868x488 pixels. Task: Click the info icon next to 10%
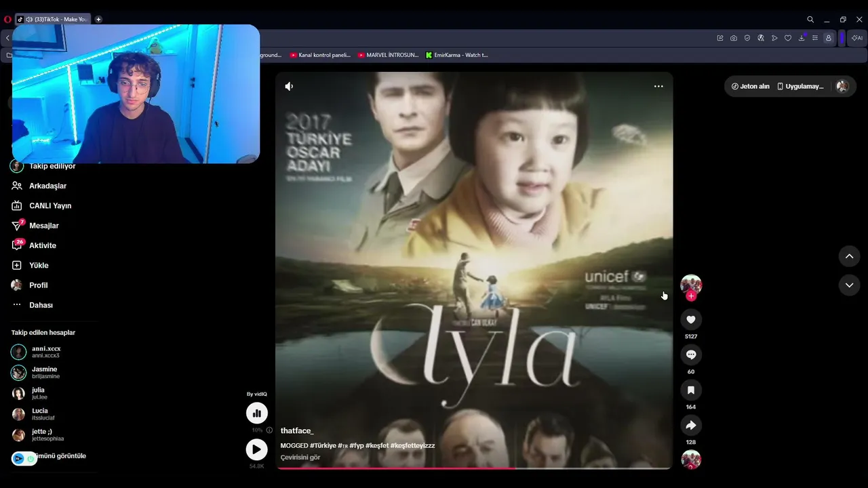[x=269, y=430]
